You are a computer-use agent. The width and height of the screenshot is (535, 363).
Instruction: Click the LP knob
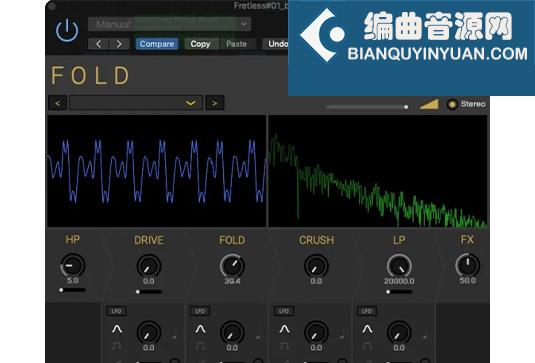[x=399, y=266]
